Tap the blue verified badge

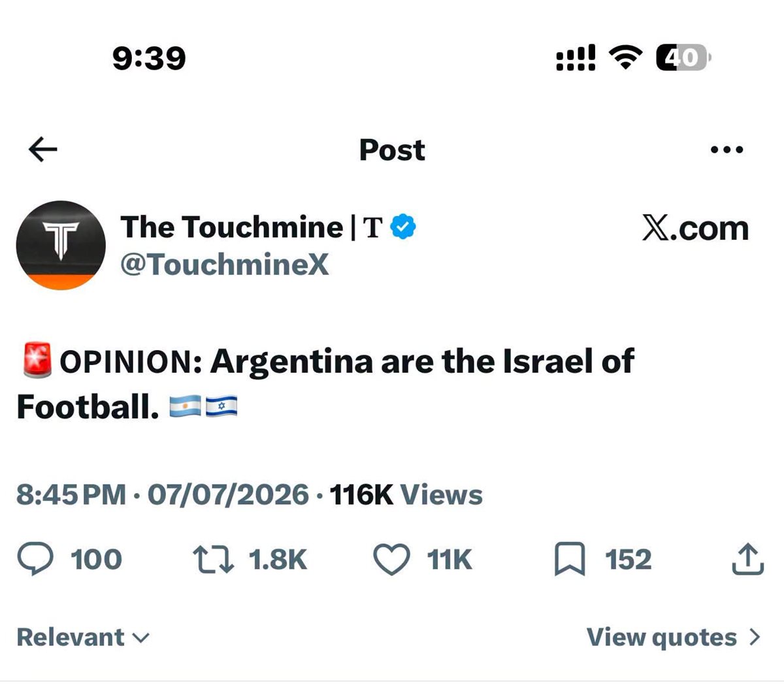point(403,227)
